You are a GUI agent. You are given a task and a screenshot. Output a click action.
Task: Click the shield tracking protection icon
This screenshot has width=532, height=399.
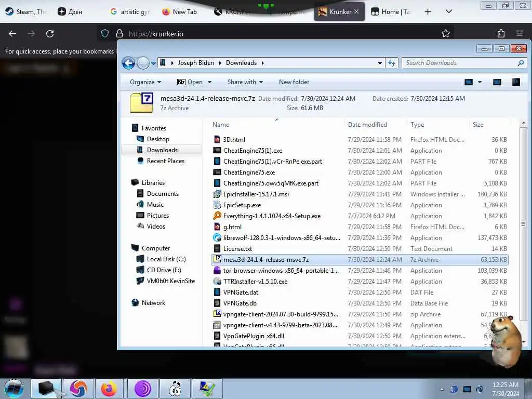tap(105, 34)
